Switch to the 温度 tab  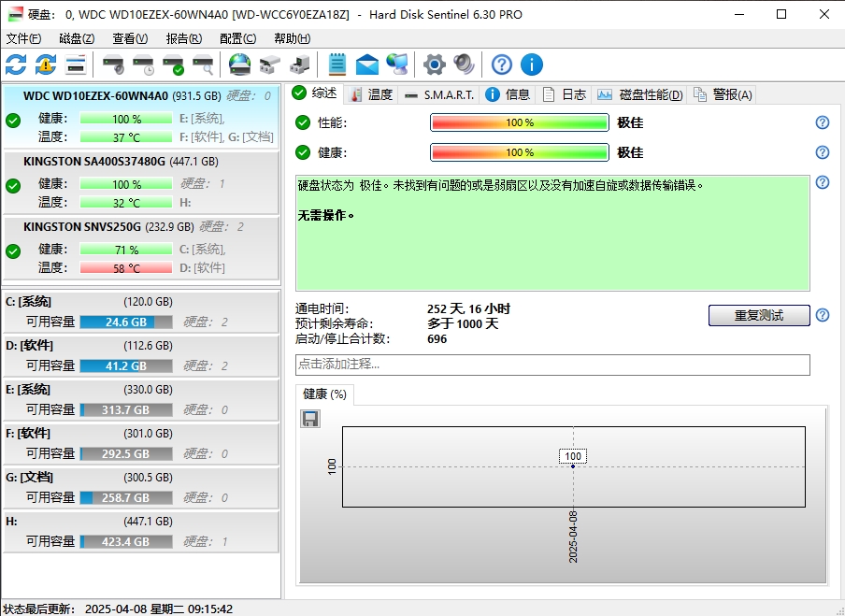(x=371, y=94)
